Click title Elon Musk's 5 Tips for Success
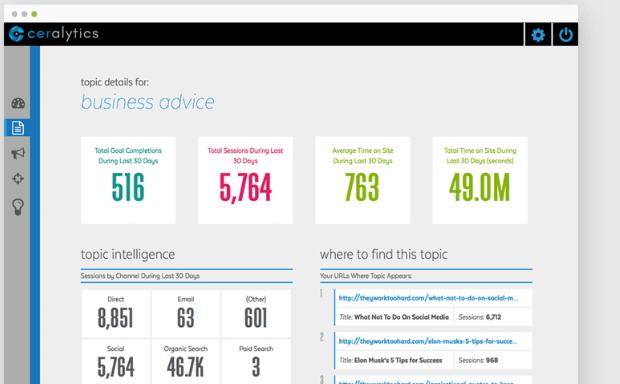This screenshot has width=620, height=384. 398,360
